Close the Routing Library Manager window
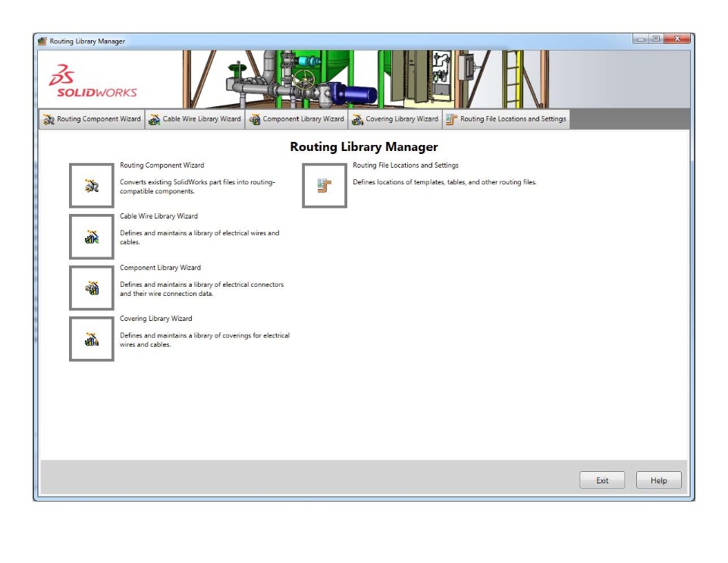 click(x=677, y=39)
